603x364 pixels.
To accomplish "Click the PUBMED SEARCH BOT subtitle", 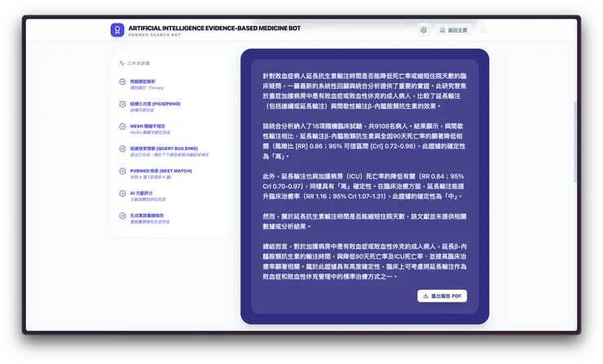I will (x=155, y=35).
